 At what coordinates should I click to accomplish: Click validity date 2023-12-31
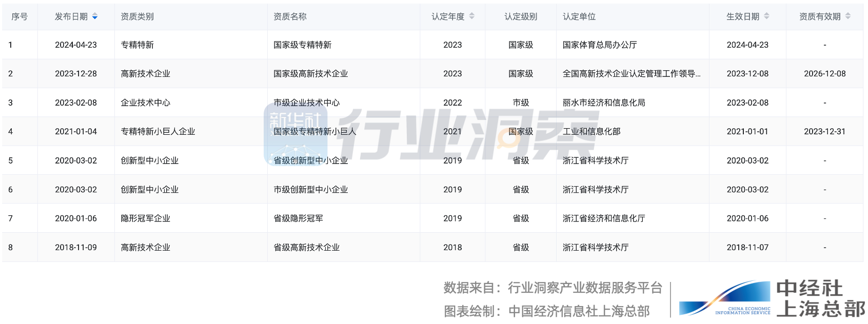tap(825, 131)
